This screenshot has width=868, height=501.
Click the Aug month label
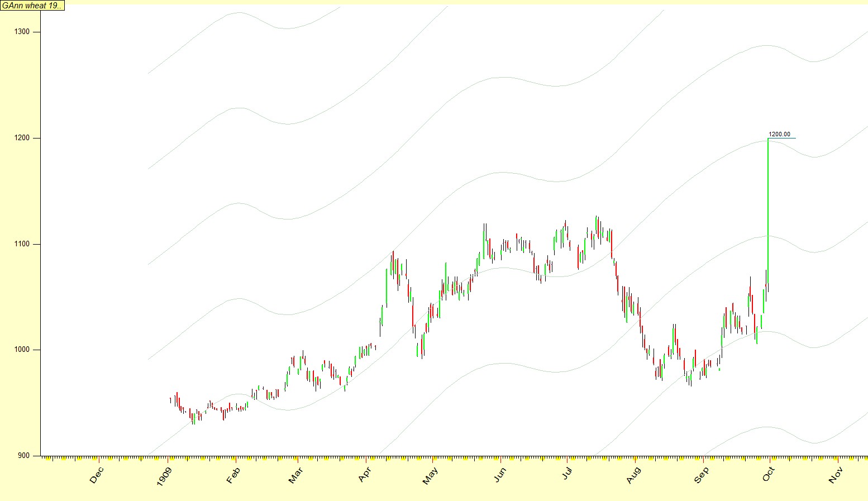pos(633,475)
